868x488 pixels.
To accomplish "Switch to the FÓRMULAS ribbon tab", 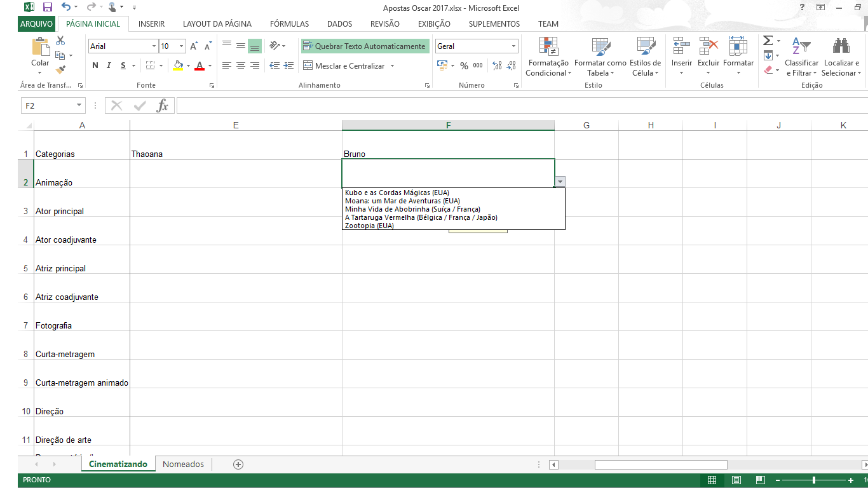I will point(289,24).
